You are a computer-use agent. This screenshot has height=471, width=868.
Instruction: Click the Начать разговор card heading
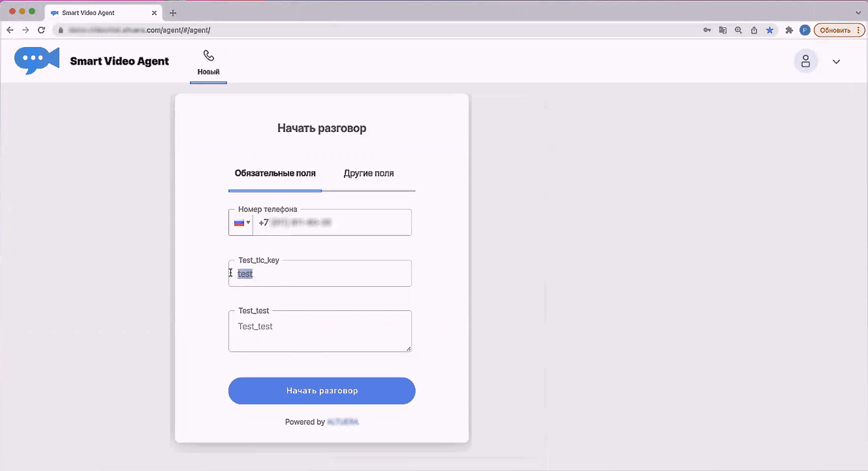click(x=322, y=128)
